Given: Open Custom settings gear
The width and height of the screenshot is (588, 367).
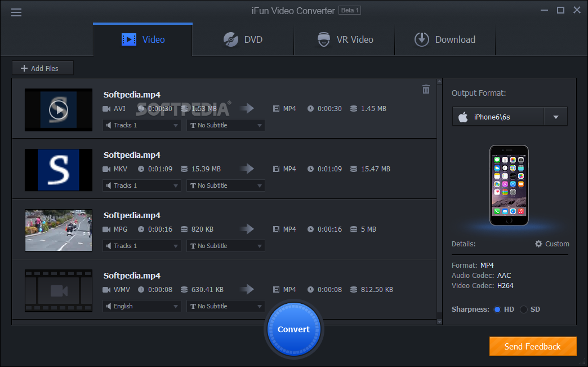Looking at the screenshot, I should pyautogui.click(x=552, y=244).
